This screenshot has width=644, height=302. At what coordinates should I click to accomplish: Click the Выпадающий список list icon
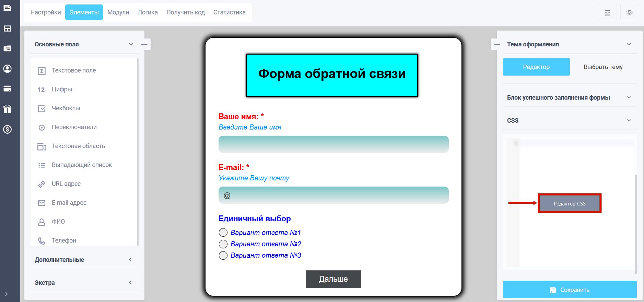tap(42, 165)
